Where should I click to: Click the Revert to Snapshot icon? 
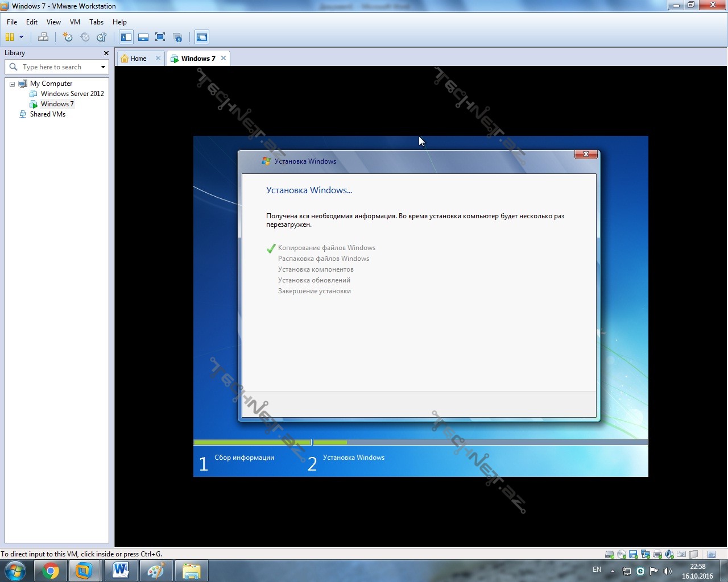85,37
